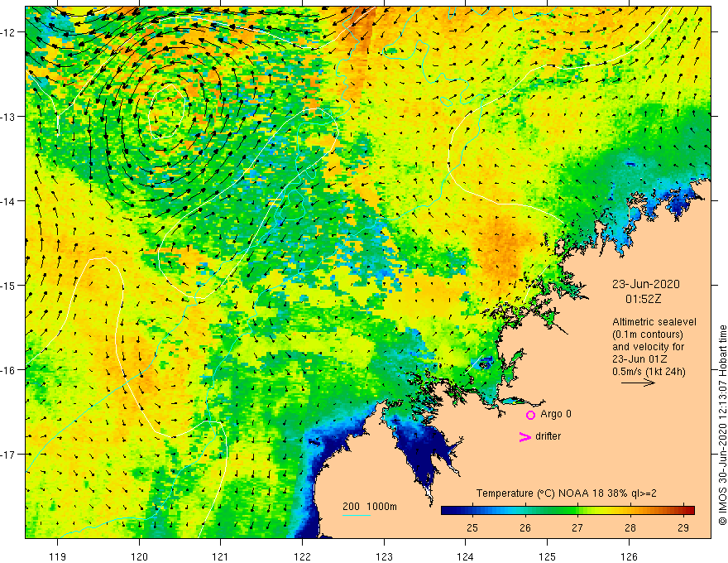Screen dimensions: 728x563
Task: Click the '25' color bar tick label
Action: coord(472,528)
